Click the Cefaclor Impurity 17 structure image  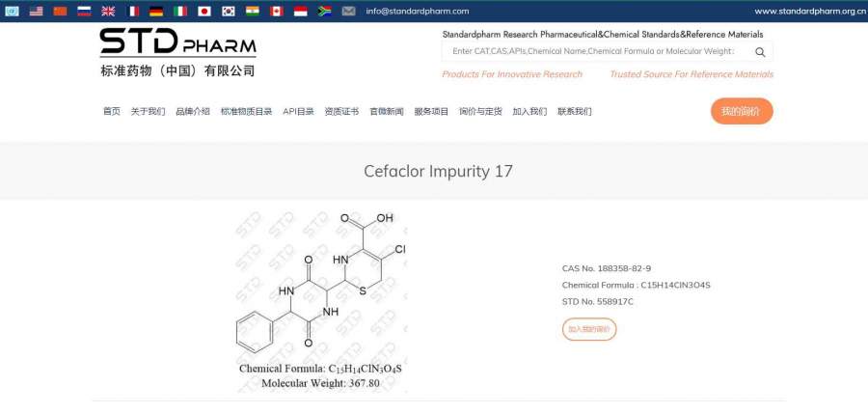[320, 300]
